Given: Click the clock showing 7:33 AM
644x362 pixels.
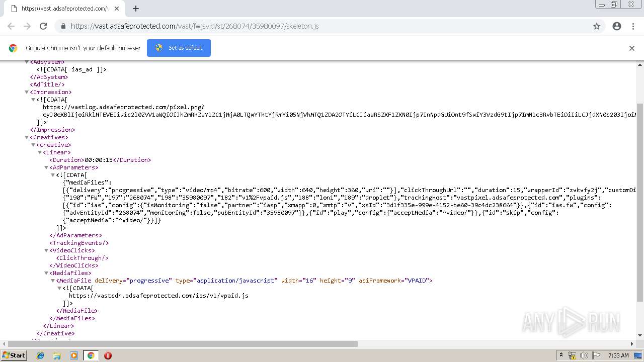Looking at the screenshot, I should coord(618,355).
